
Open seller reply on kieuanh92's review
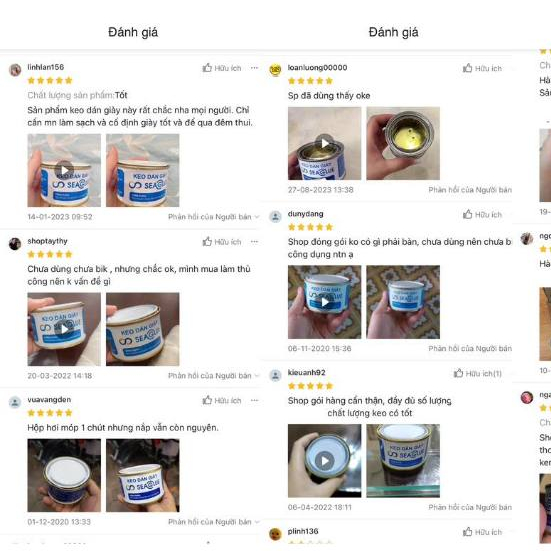470,507
